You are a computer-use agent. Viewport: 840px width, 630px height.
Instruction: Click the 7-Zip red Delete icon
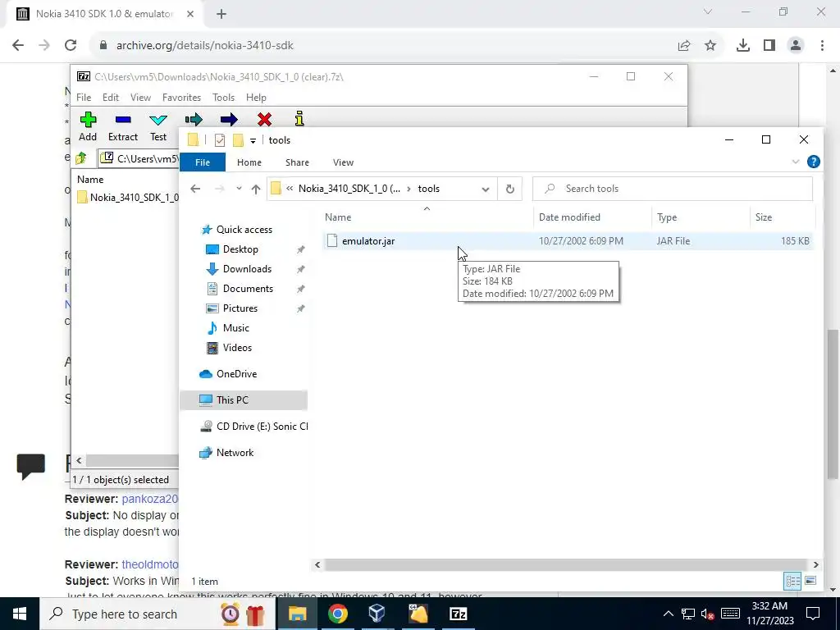pyautogui.click(x=264, y=119)
